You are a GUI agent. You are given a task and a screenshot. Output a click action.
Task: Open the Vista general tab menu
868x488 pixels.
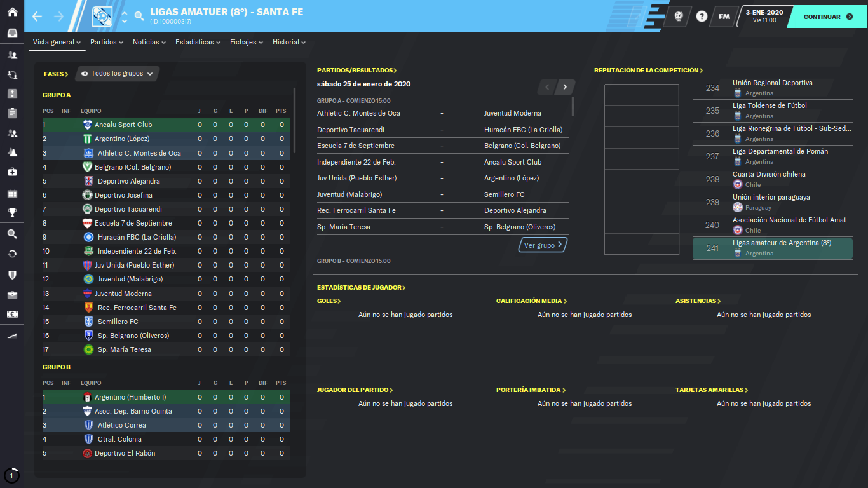click(x=57, y=42)
